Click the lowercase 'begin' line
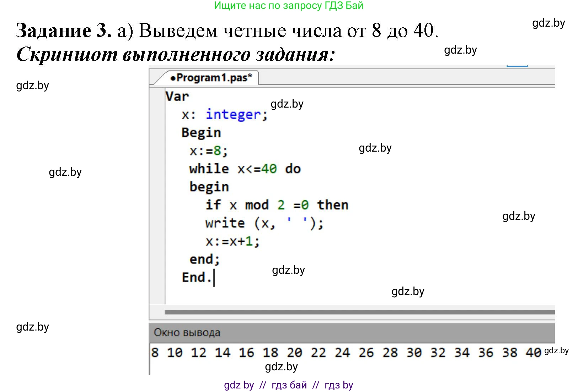Image resolution: width=578 pixels, height=392 pixels. (209, 187)
